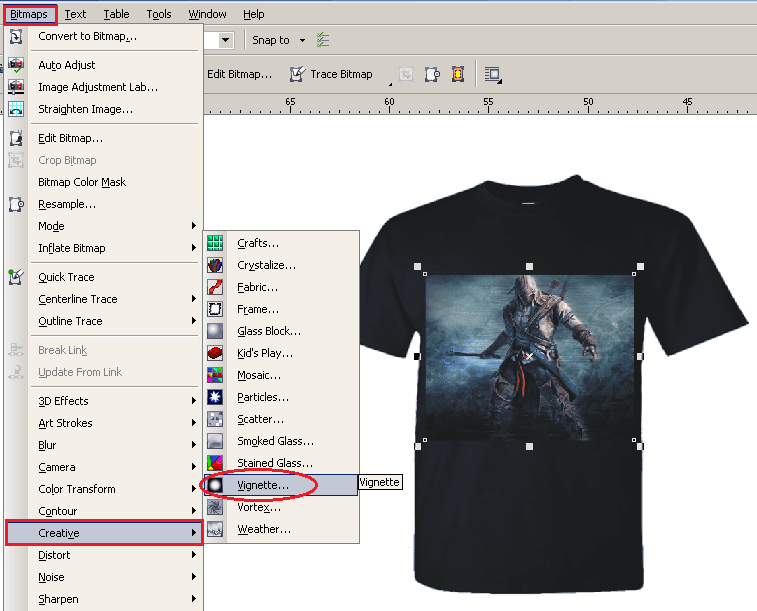Screen dimensions: 757x611
Task: Click the Convert to Bitmap icon
Action: [16, 37]
